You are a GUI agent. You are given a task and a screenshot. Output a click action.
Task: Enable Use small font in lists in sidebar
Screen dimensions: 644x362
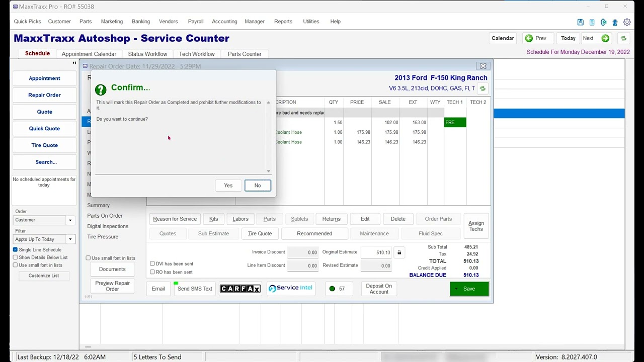coord(15,265)
